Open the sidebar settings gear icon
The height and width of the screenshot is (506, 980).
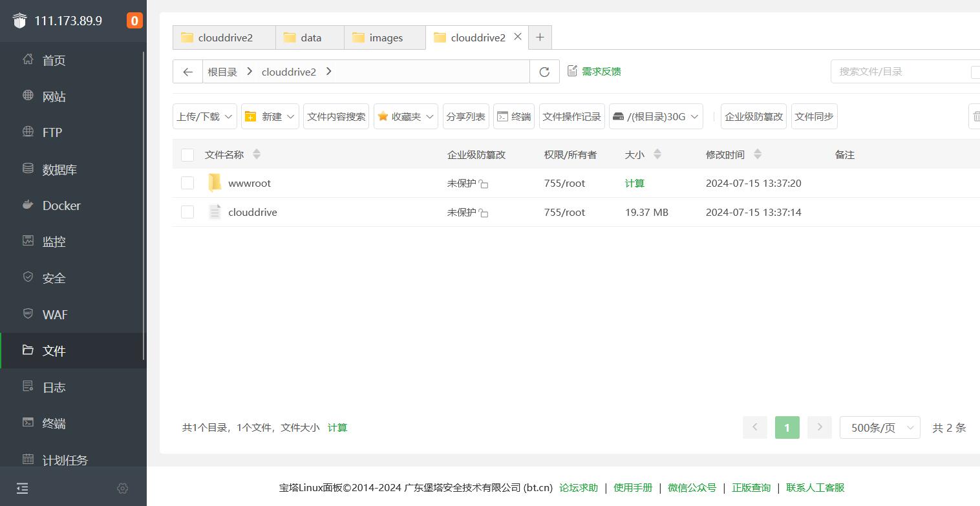[x=123, y=489]
